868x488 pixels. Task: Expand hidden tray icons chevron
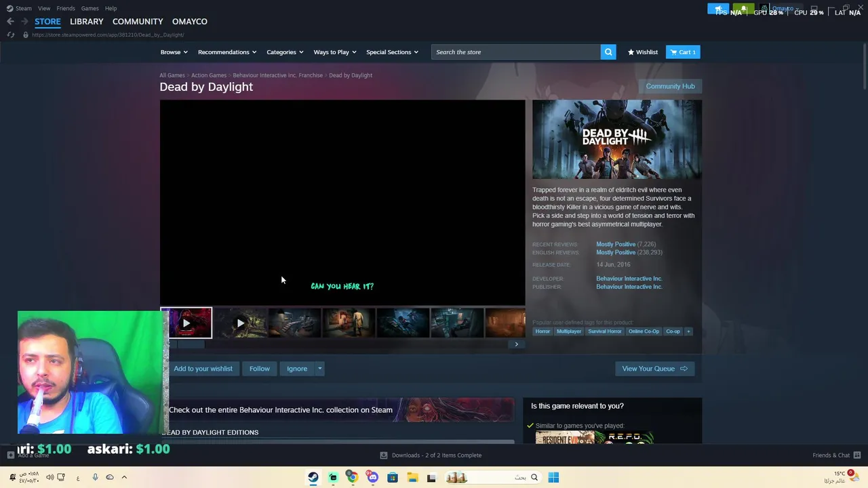pyautogui.click(x=124, y=477)
